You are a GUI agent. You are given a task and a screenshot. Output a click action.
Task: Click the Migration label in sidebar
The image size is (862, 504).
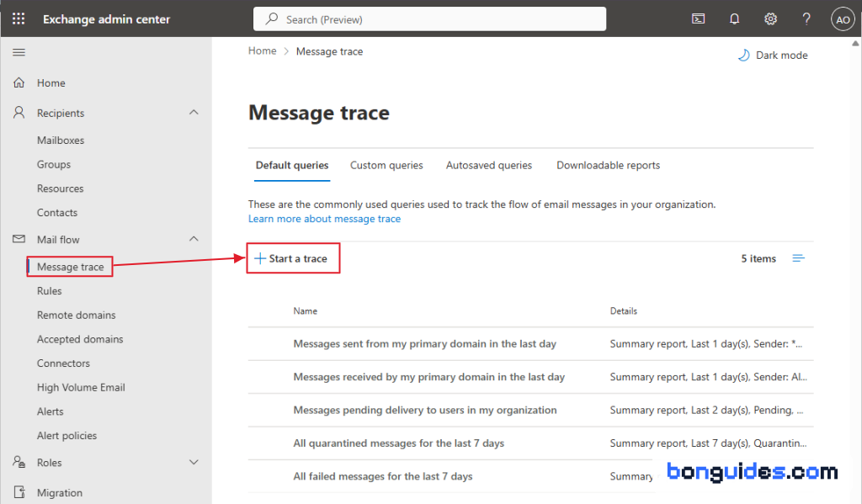60,493
